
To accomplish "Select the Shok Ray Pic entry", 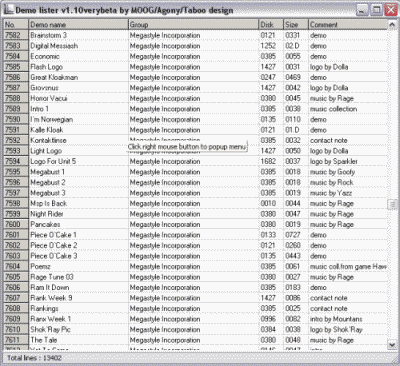I will pos(50,329).
